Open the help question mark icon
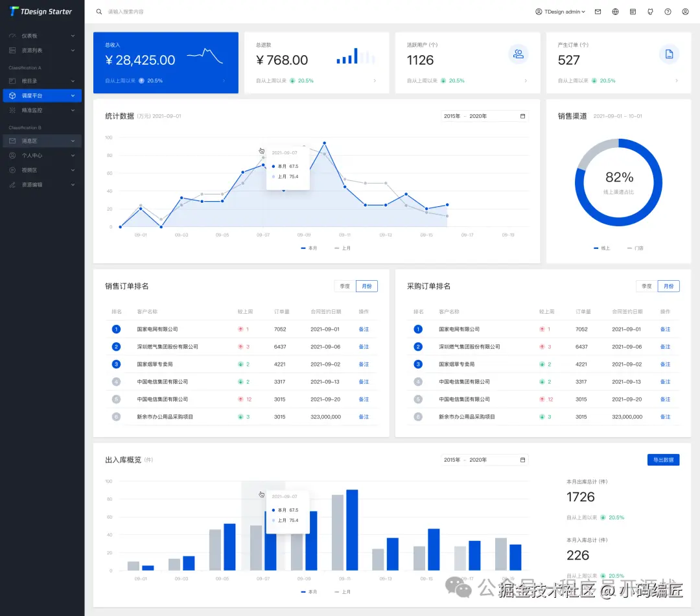The width and height of the screenshot is (700, 616). (668, 12)
